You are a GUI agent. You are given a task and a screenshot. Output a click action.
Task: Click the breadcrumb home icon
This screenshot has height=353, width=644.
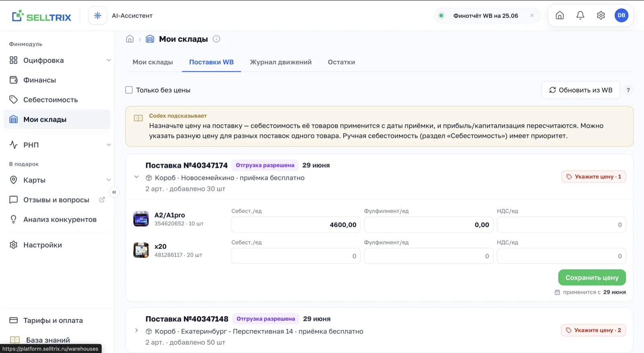click(x=130, y=39)
